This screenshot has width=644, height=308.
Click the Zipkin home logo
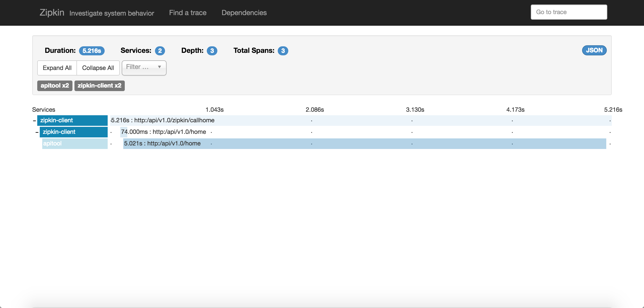52,13
